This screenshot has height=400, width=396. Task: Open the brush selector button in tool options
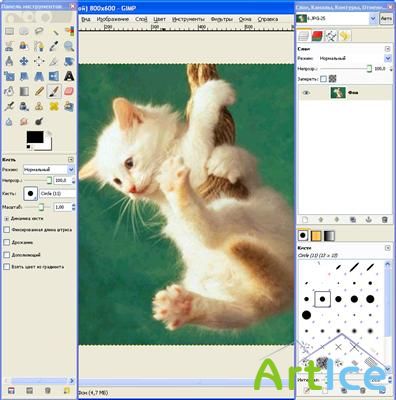tap(30, 194)
